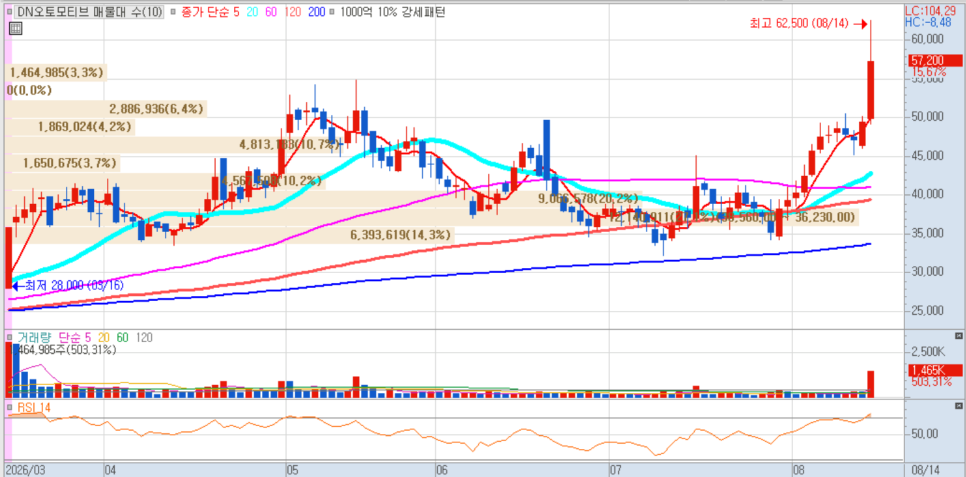Open the grid table icon under the title

pyautogui.click(x=15, y=28)
